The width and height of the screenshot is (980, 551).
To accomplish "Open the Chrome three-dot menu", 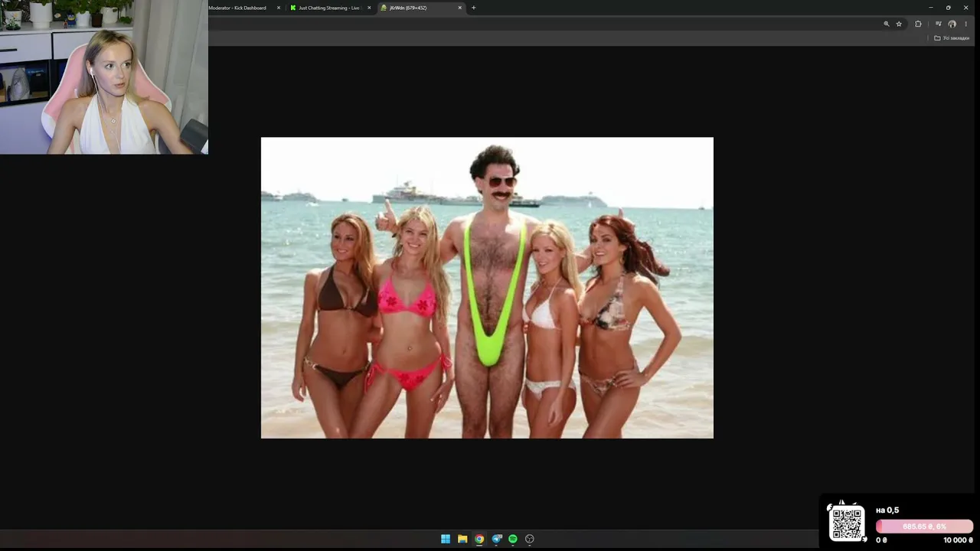I will pyautogui.click(x=965, y=24).
